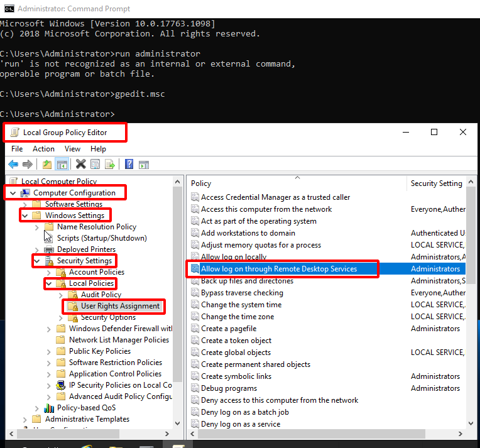Click tree pane vertical scrollbar up arrow
Viewport: 480px width, 448px height.
pyautogui.click(x=178, y=182)
